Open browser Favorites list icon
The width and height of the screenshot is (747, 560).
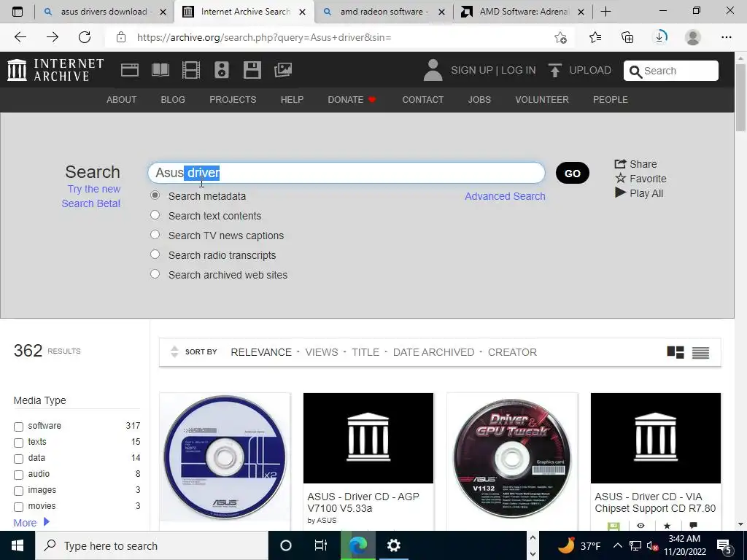coord(595,37)
